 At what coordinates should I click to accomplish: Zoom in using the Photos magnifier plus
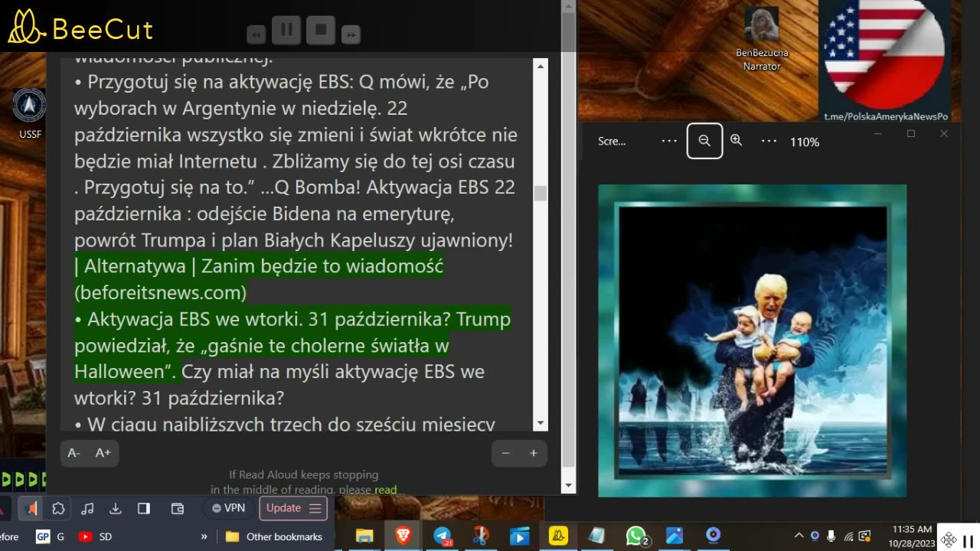point(737,141)
